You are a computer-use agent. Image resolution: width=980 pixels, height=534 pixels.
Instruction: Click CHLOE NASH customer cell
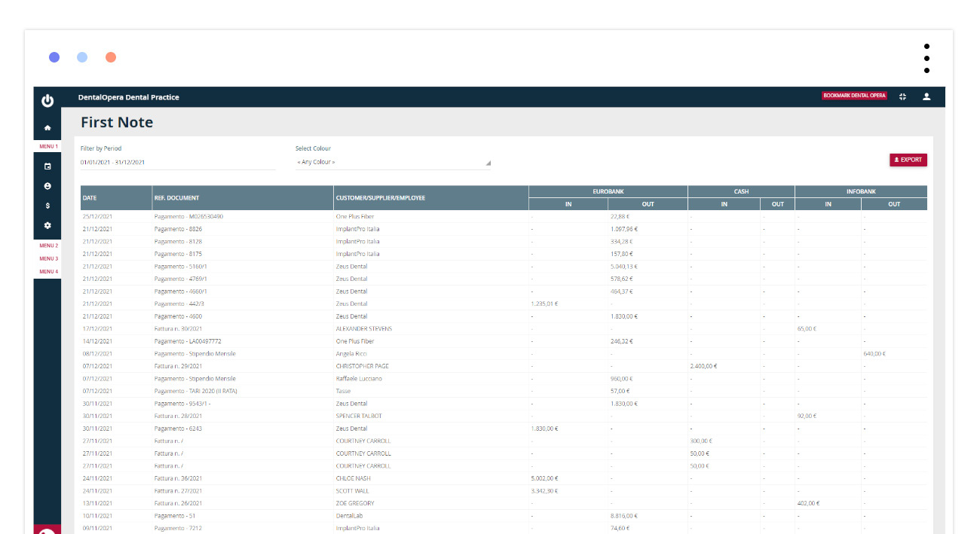(354, 478)
